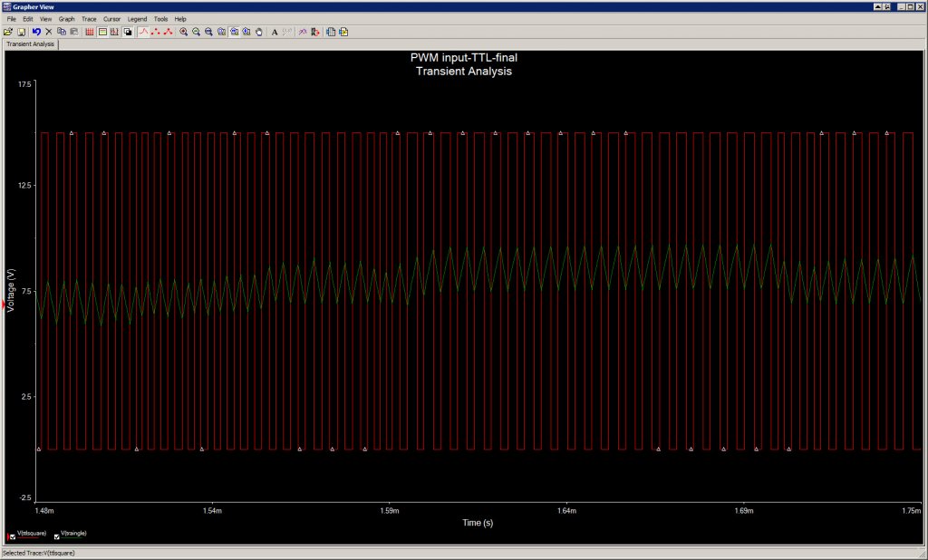Open the Trace menu

[89, 19]
